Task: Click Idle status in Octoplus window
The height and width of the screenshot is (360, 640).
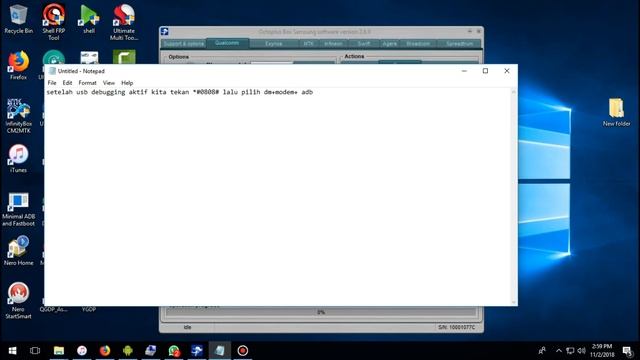Action: click(x=187, y=327)
